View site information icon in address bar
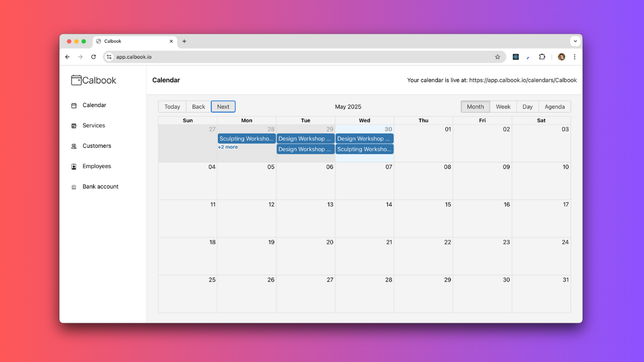The image size is (644, 362). click(x=109, y=57)
